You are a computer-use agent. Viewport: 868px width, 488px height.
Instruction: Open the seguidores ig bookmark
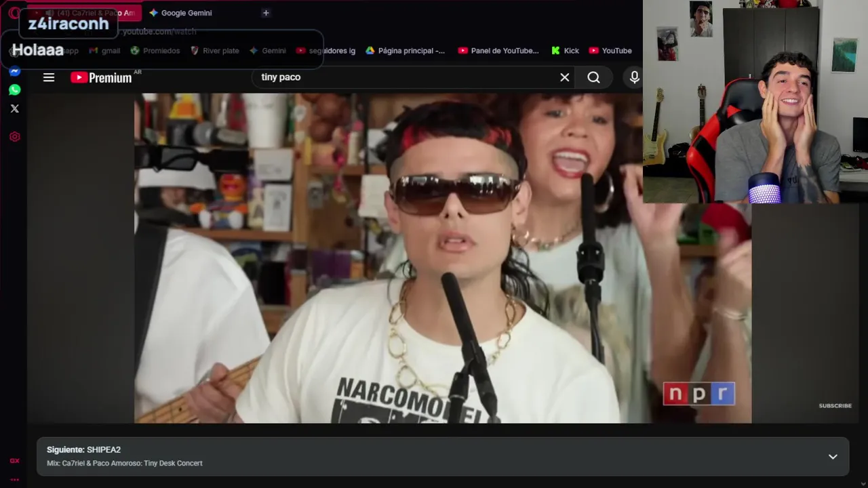click(325, 51)
